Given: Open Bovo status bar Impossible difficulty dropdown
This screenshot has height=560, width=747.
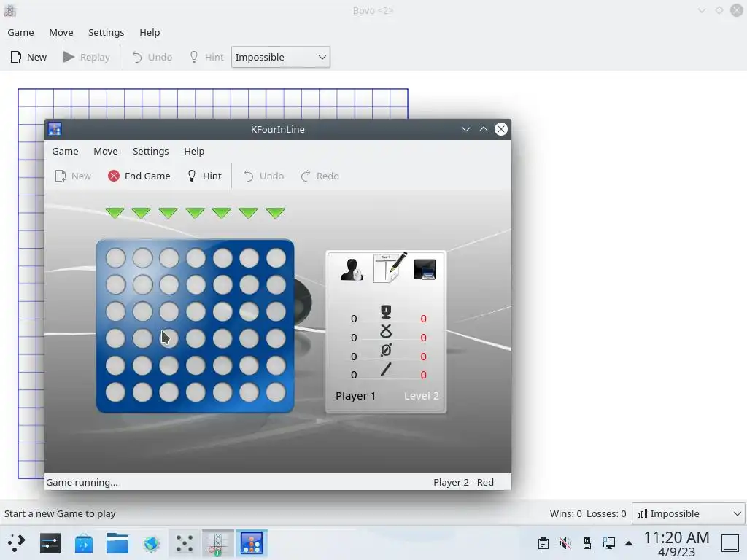Looking at the screenshot, I should click(x=689, y=513).
